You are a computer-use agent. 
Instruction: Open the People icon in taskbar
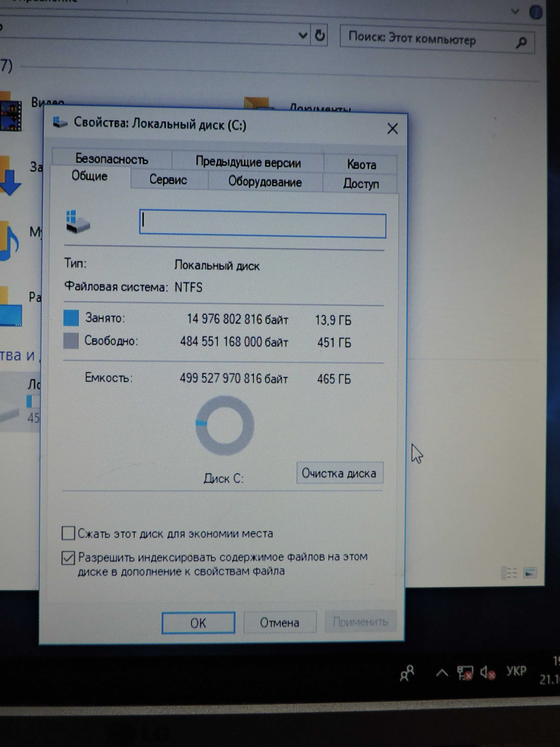click(x=407, y=673)
